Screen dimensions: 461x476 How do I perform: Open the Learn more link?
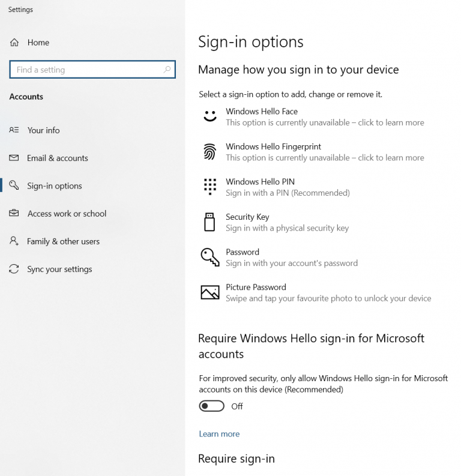pos(219,434)
